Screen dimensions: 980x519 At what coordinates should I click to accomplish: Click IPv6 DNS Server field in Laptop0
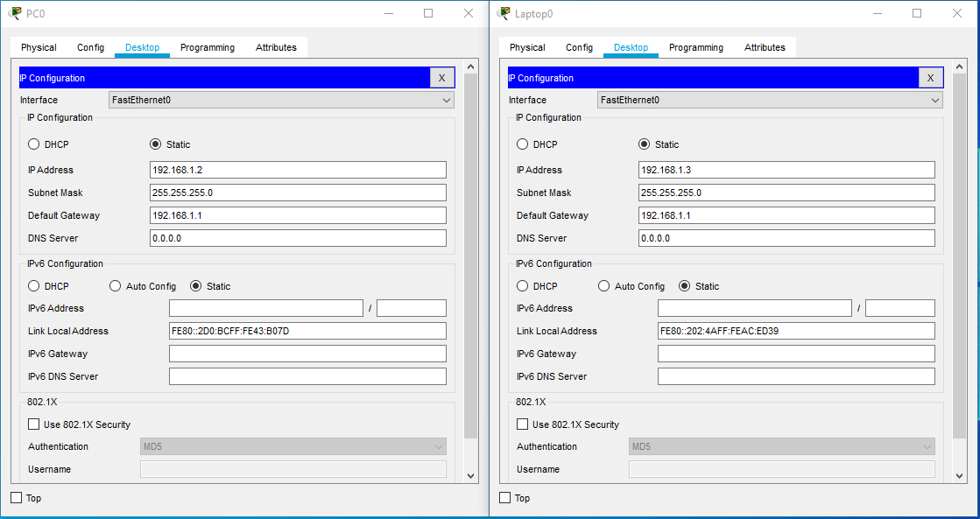point(796,376)
